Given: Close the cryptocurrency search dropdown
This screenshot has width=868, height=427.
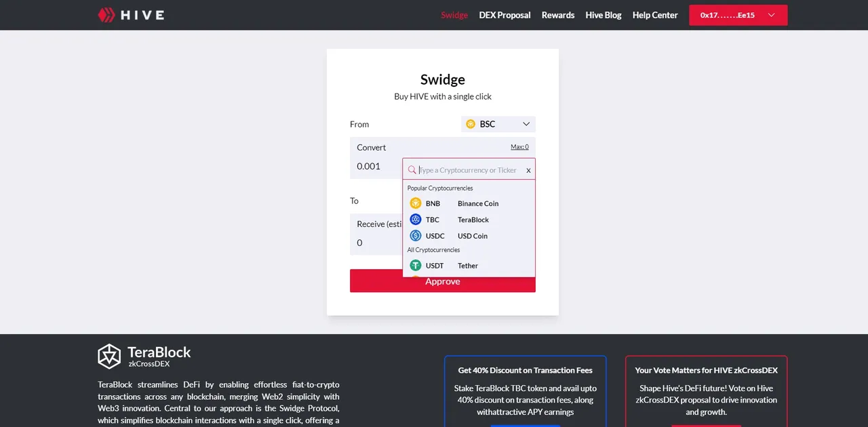Looking at the screenshot, I should (x=528, y=171).
